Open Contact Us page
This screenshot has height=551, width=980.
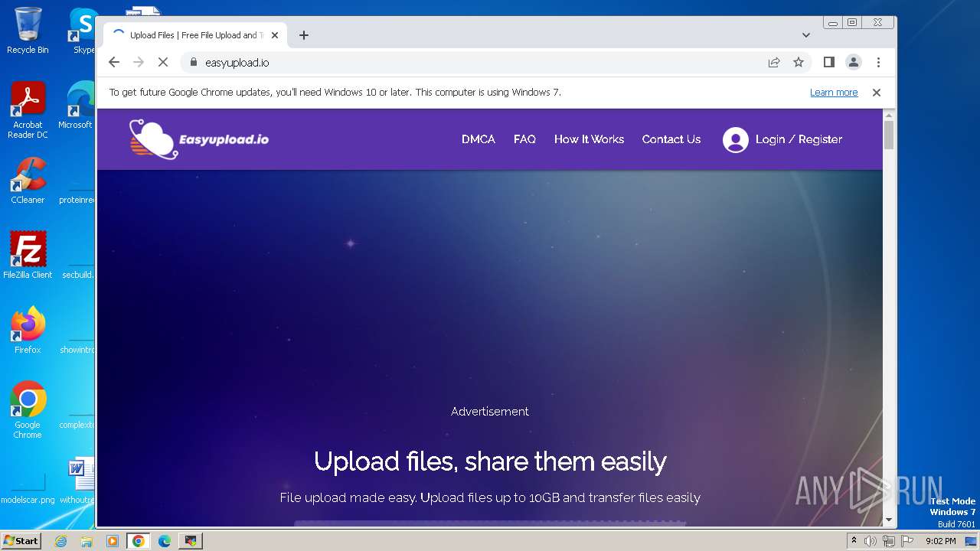[x=671, y=139]
